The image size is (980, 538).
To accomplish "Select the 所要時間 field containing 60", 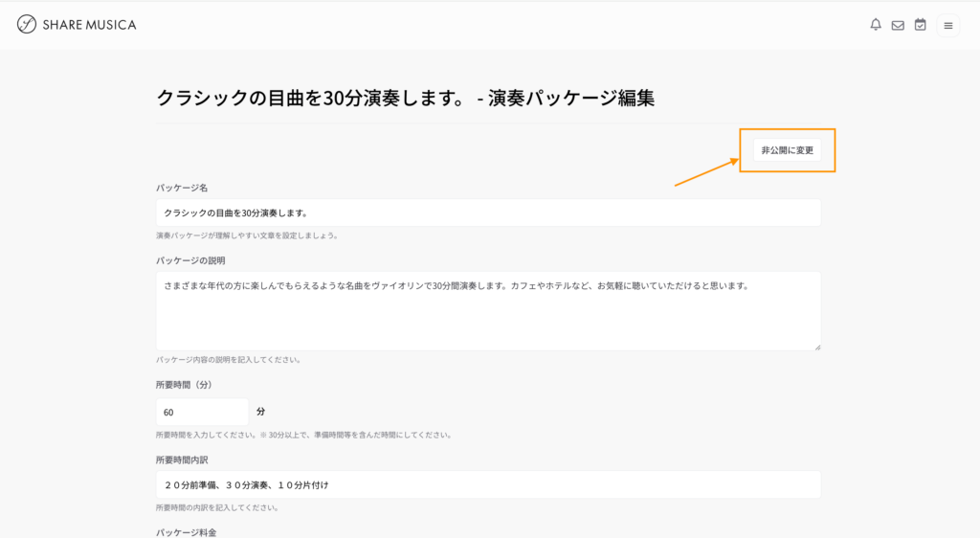I will pos(201,412).
